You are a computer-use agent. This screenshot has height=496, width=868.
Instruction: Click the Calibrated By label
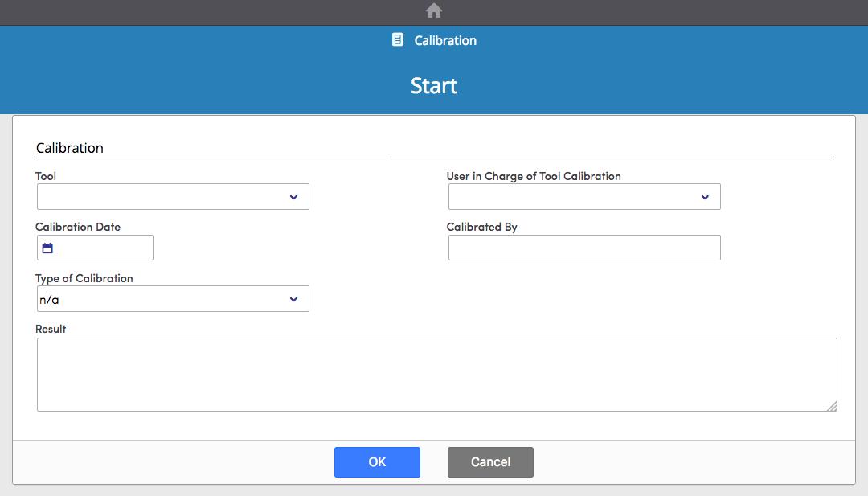(481, 227)
